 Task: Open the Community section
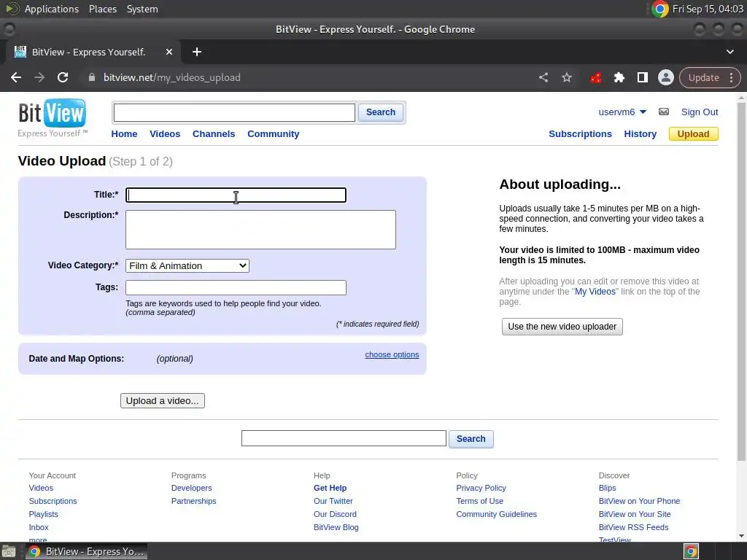273,134
